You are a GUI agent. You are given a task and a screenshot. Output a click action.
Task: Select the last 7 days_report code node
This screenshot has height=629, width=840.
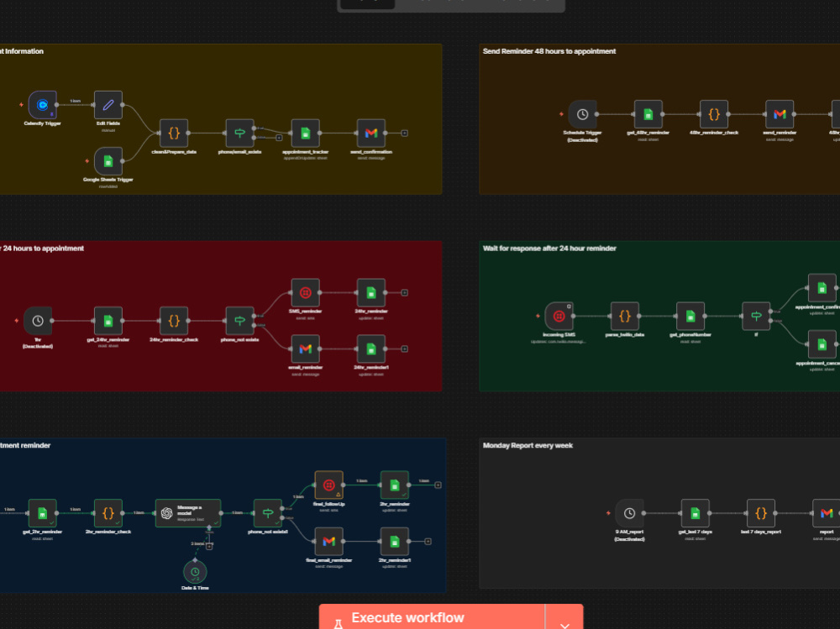pyautogui.click(x=761, y=513)
